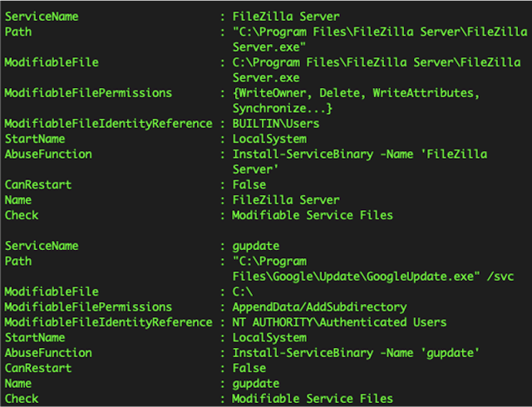Click 'Modifiable Service Files' in the FileZilla entry
The height and width of the screenshot is (407, 532).
[313, 215]
